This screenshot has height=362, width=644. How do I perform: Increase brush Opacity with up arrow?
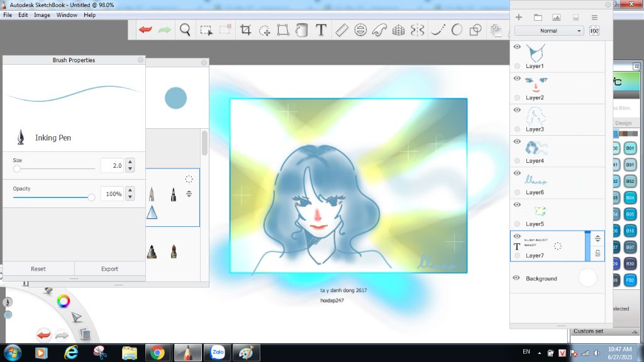130,190
